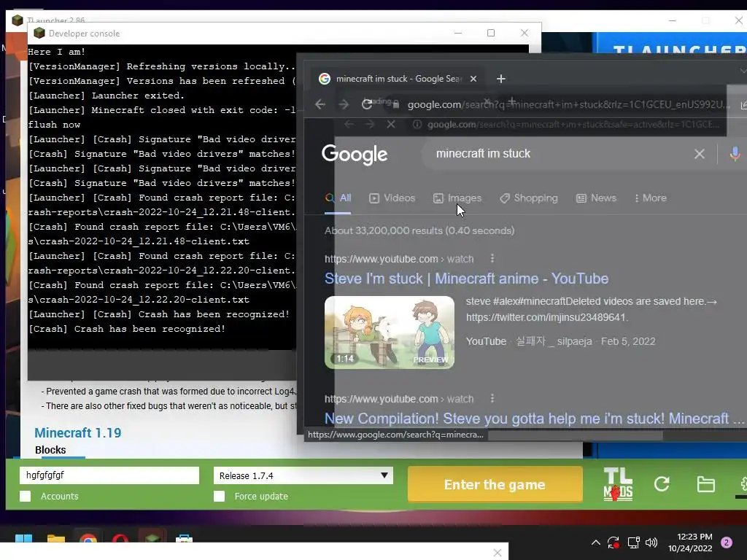Click '[Crash] Crash has been recognized!' line
Viewport: 747px width, 560px height.
[x=126, y=329]
